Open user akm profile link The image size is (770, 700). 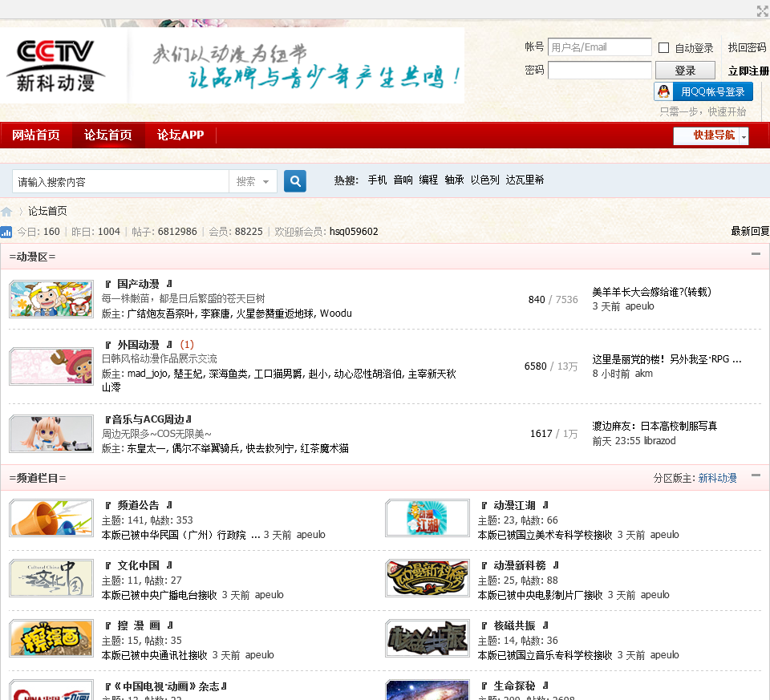[x=644, y=374]
